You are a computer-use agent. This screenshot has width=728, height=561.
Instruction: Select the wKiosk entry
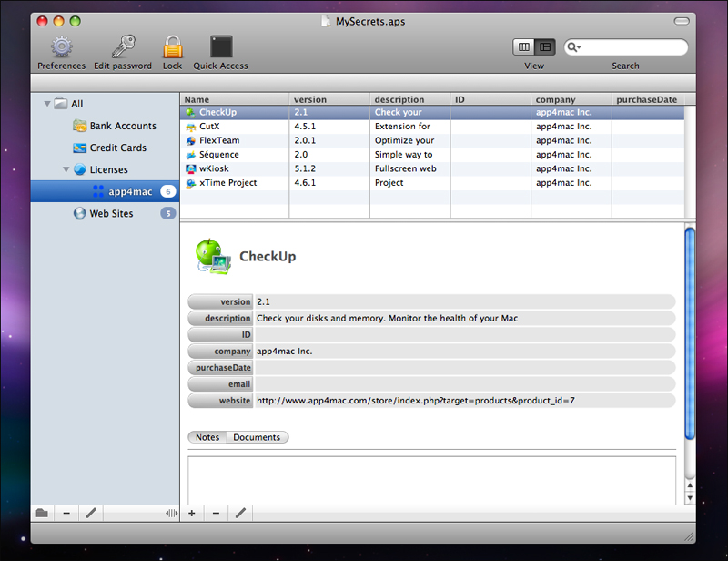pyautogui.click(x=431, y=168)
